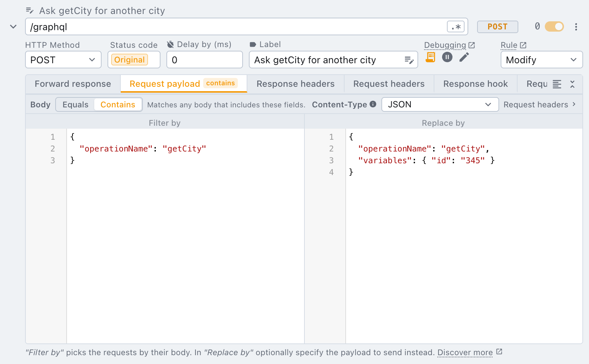This screenshot has height=364, width=589.
Task: Open Debugging external link icon
Action: [x=472, y=45]
